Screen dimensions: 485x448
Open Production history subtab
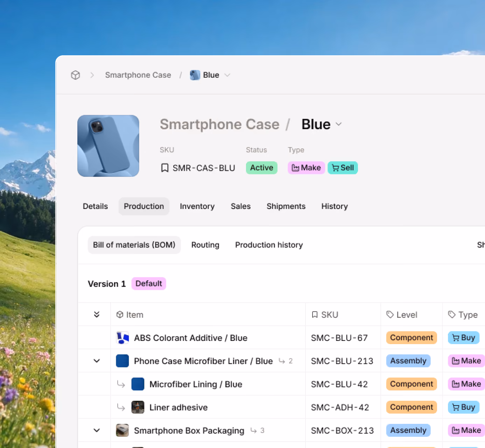[x=269, y=245]
